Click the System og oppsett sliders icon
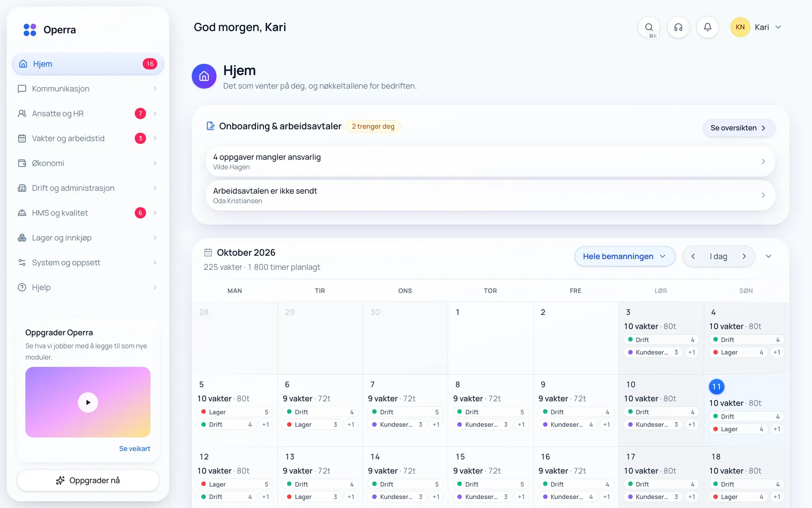 [22, 262]
